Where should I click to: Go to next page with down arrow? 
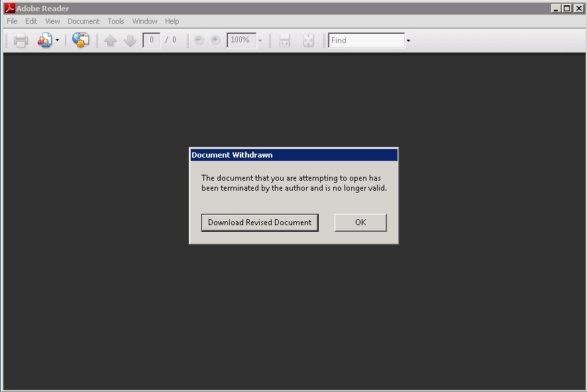click(x=131, y=40)
